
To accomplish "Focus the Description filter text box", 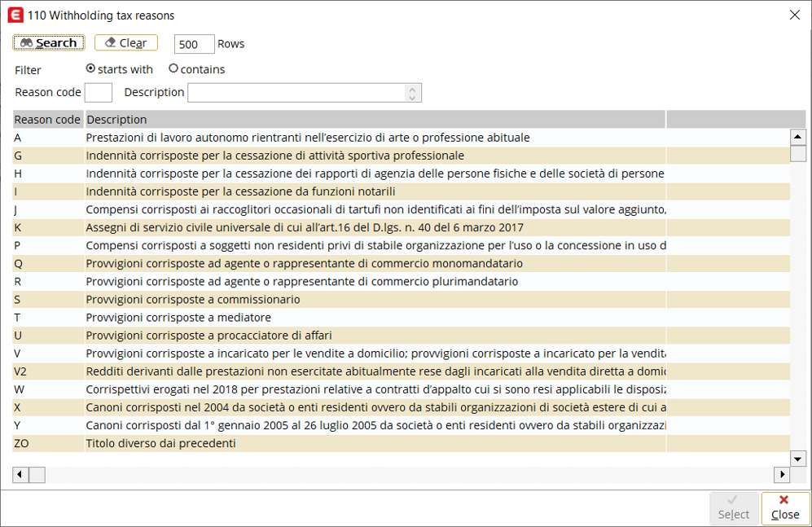I will tap(297, 93).
